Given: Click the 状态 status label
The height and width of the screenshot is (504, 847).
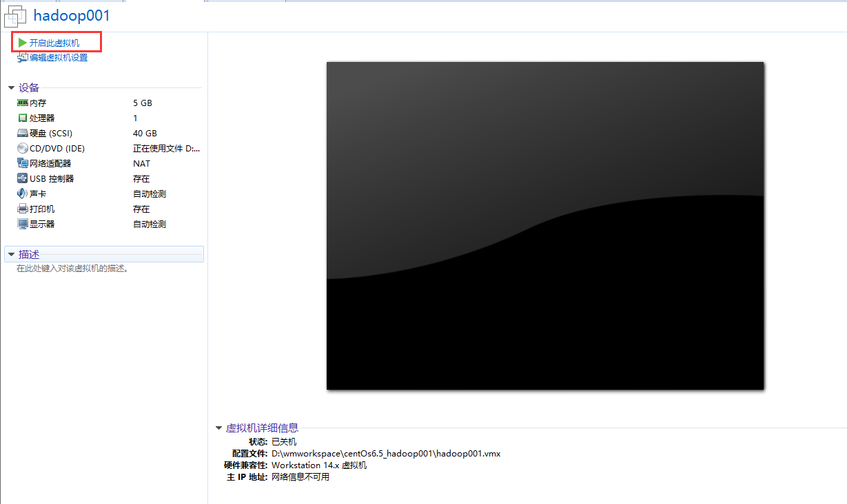Looking at the screenshot, I should (x=258, y=441).
